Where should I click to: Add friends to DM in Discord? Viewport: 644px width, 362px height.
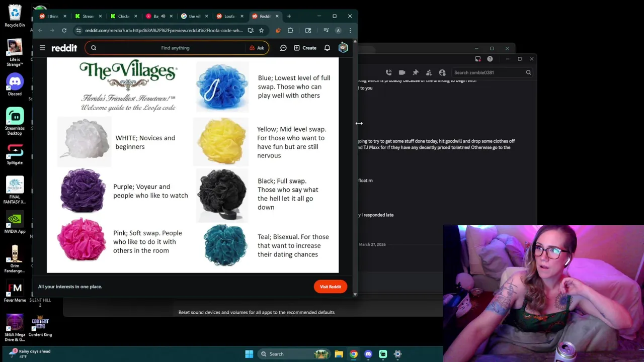429,72
